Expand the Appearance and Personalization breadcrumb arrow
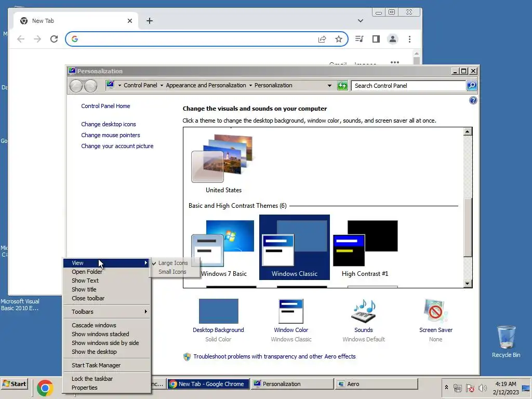 click(x=250, y=86)
